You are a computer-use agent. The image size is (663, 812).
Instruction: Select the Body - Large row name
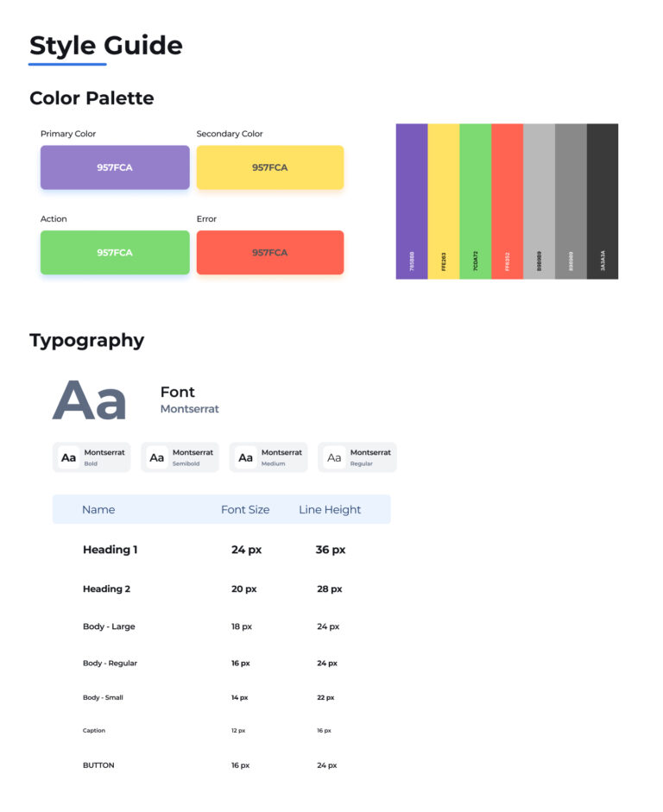coord(109,626)
